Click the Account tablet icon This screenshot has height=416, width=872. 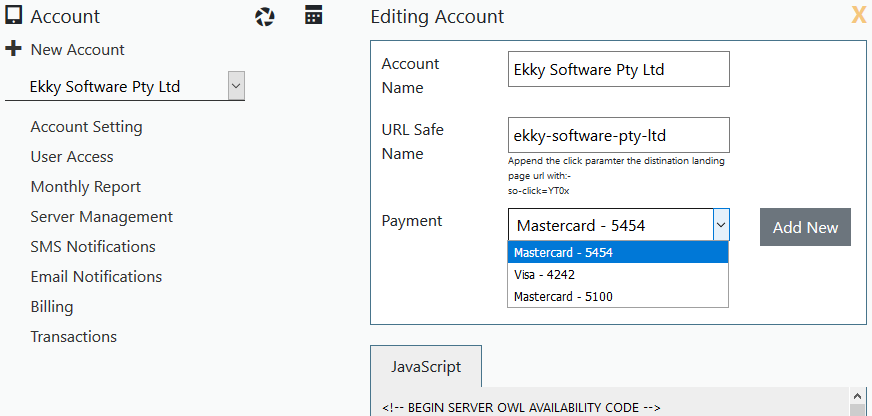click(13, 16)
